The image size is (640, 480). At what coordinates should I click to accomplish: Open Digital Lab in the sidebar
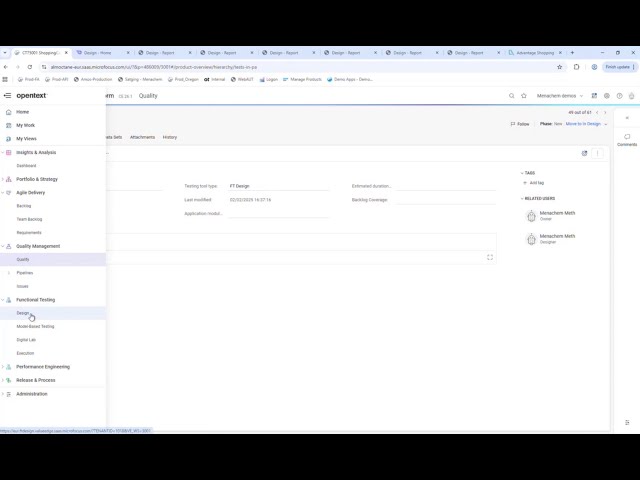click(26, 340)
